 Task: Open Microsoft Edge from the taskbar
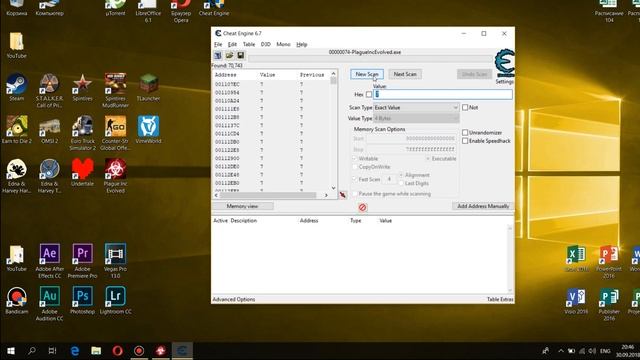pos(75,351)
